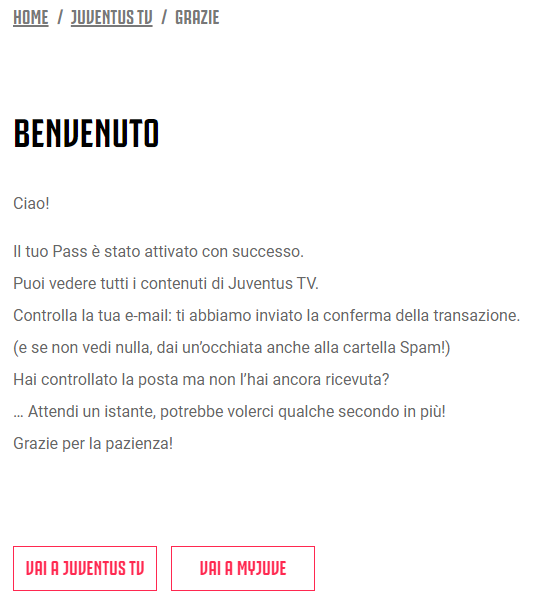
Task: Click the slash separator before Grazie
Action: pyautogui.click(x=164, y=17)
